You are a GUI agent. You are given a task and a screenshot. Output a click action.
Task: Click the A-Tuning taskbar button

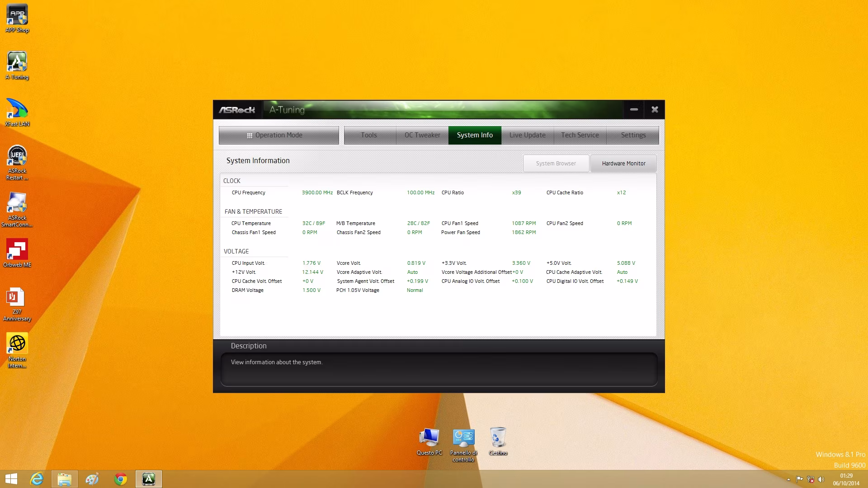149,479
